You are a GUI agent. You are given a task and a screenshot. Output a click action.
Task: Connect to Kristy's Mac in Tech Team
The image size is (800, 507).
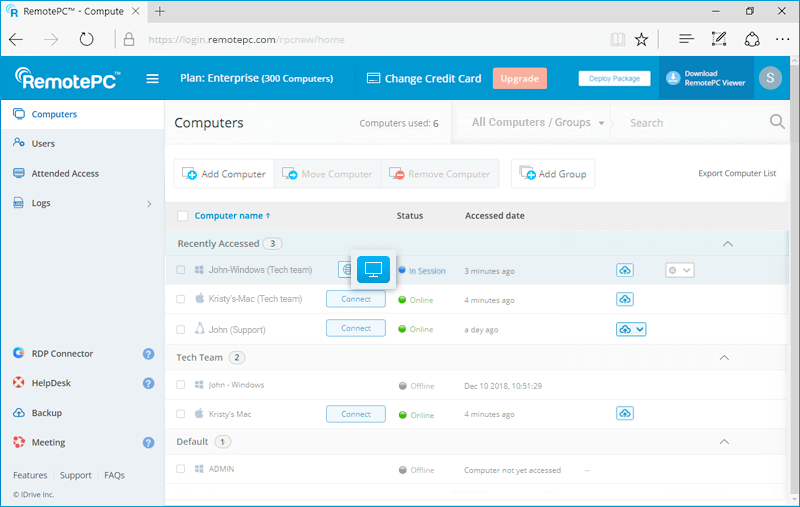click(x=356, y=414)
